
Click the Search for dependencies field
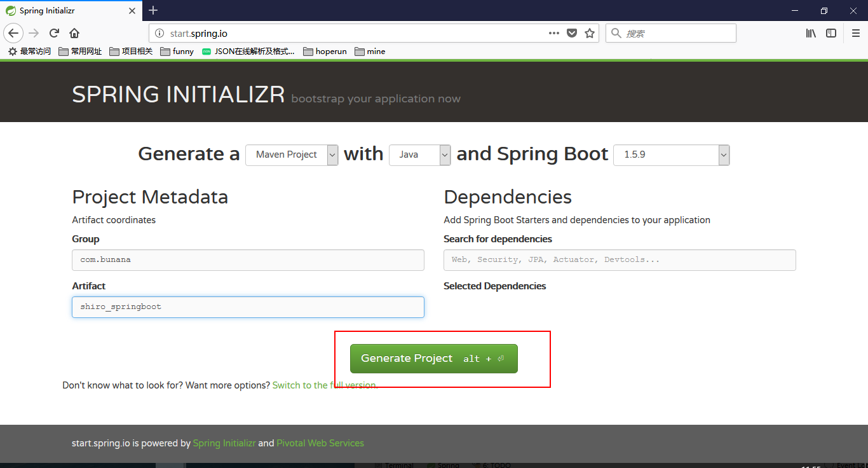620,260
